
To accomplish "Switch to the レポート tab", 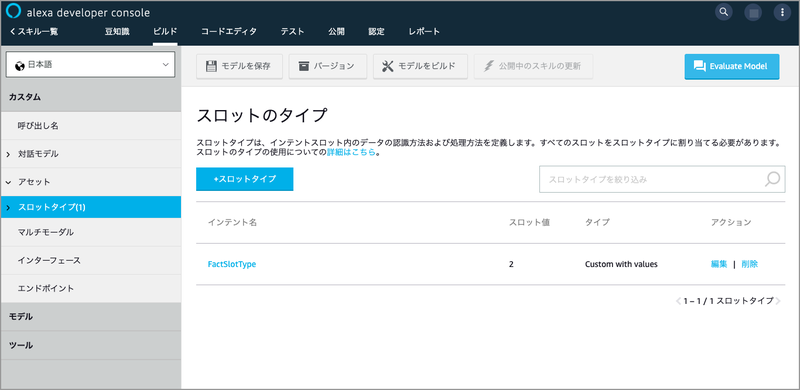I will (x=424, y=32).
